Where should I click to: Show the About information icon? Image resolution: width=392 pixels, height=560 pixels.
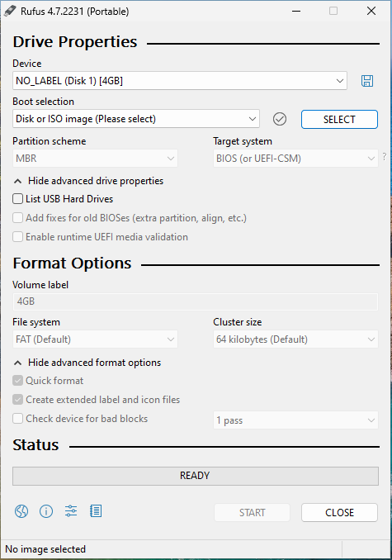46,511
